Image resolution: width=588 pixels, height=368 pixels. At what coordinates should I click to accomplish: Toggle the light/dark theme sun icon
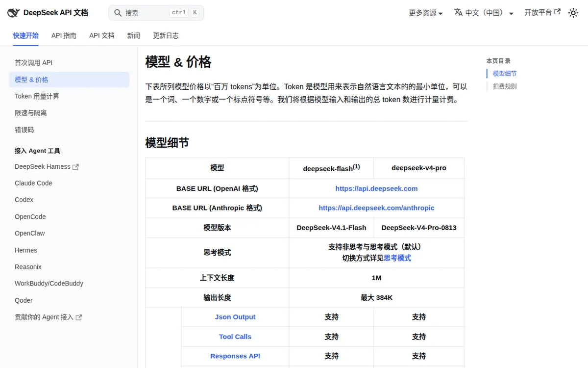click(573, 13)
